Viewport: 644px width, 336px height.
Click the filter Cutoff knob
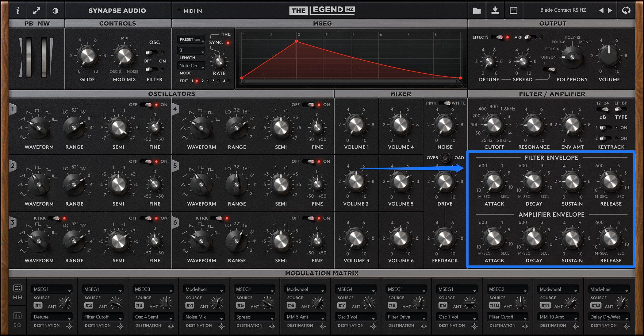494,125
